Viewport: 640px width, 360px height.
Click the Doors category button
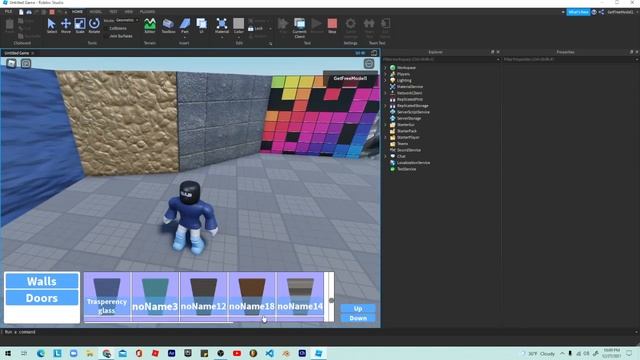tap(42, 298)
